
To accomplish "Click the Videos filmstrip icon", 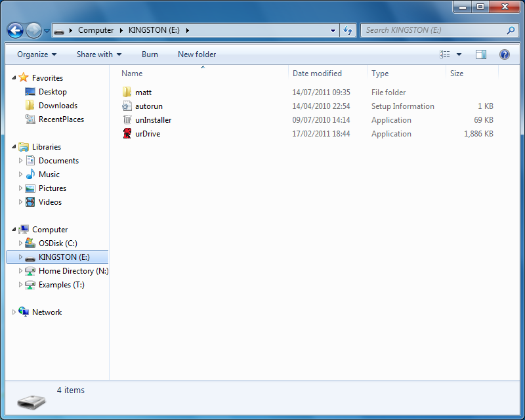I will (x=30, y=202).
